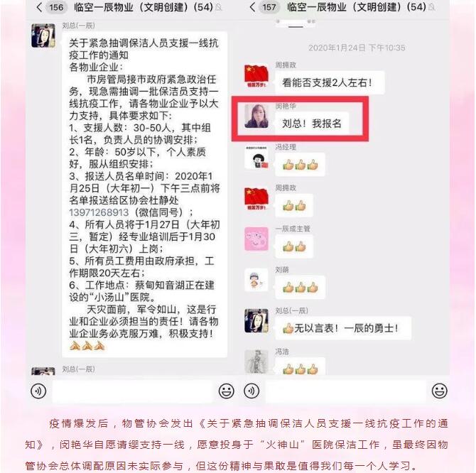Tap the back arrow beside 156
476x473 pixels.
pos(39,7)
